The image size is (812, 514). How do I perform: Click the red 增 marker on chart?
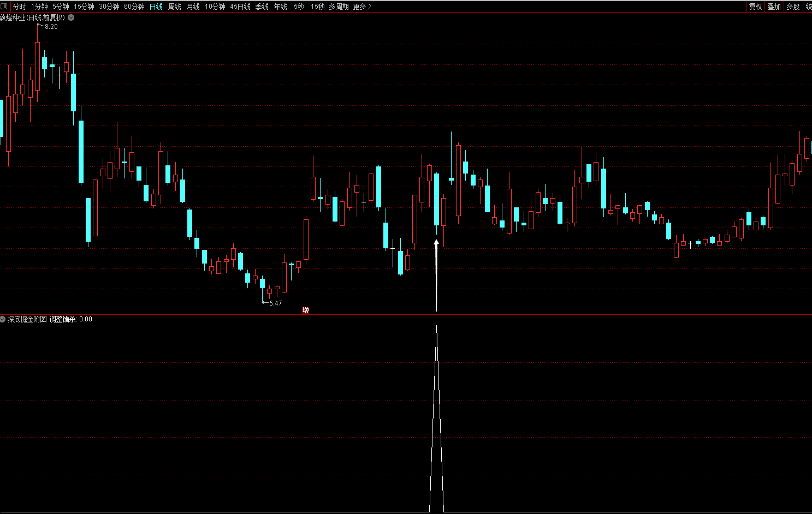(306, 310)
